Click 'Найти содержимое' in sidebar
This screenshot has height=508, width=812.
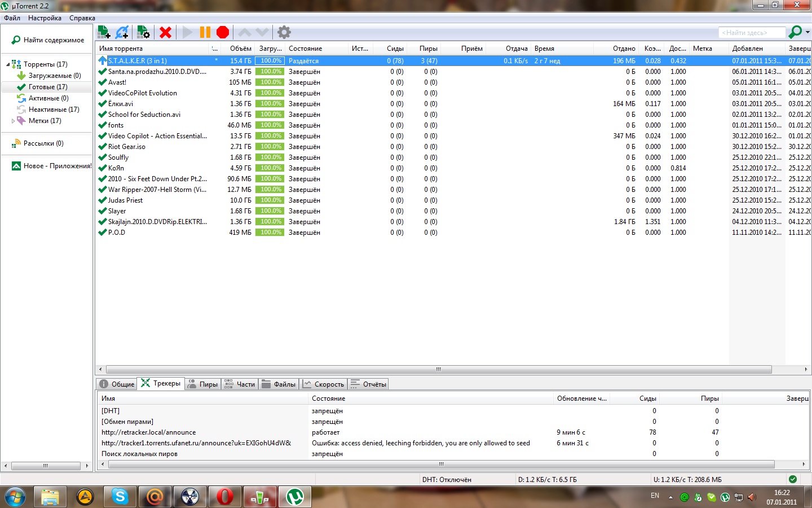pyautogui.click(x=48, y=40)
